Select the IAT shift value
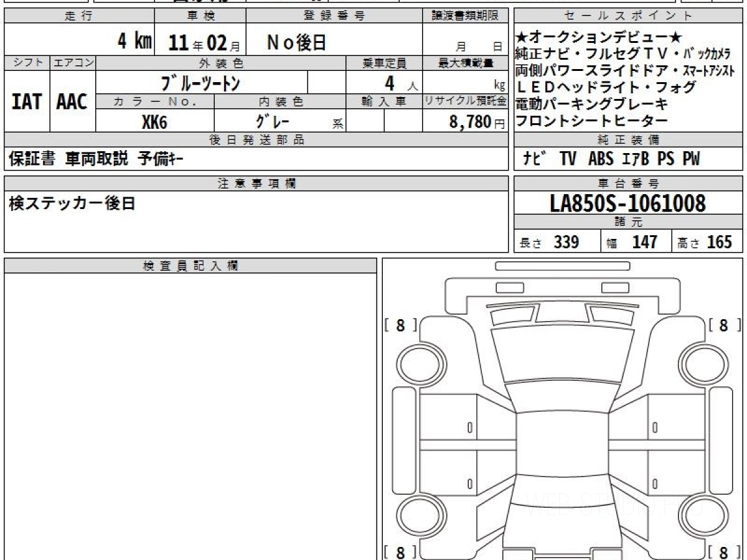Screen dimensions: 747x560 (27, 102)
